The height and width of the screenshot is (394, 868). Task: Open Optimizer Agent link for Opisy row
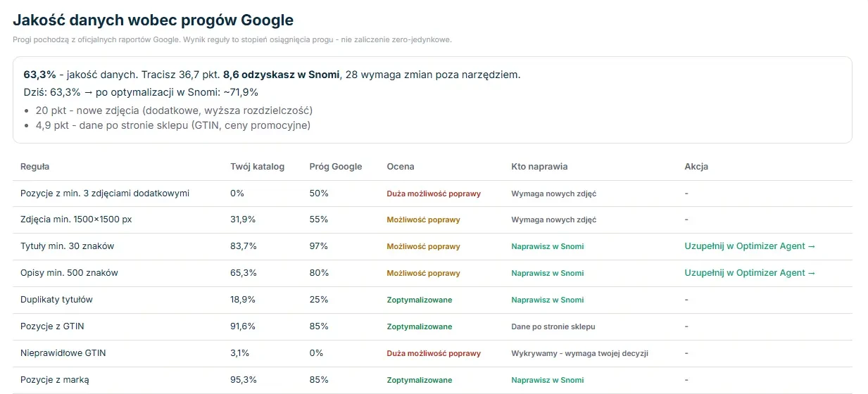pyautogui.click(x=750, y=273)
